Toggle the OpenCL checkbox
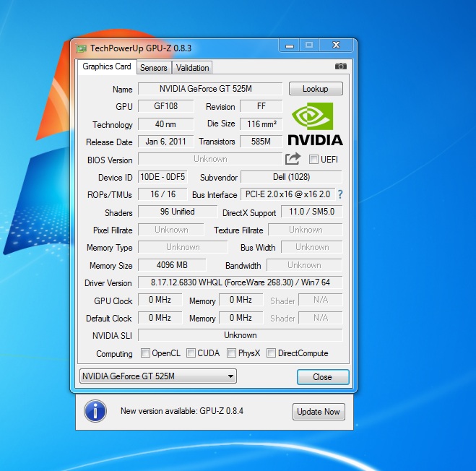Screen dimensions: 476x471 click(x=145, y=353)
